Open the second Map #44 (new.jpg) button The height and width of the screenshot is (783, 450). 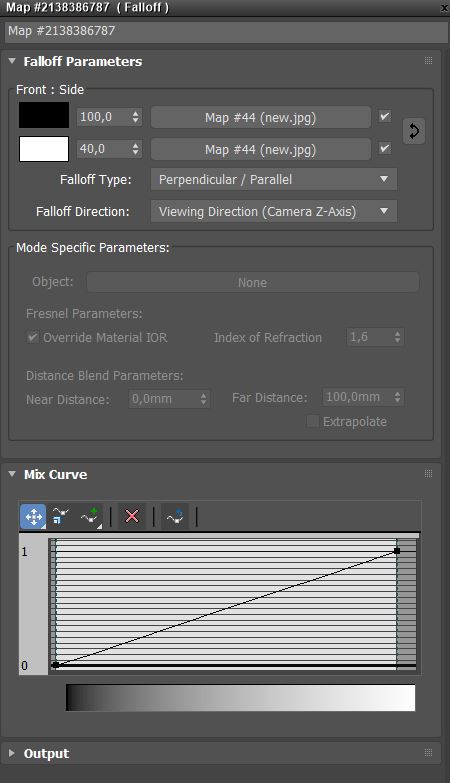coord(261,149)
